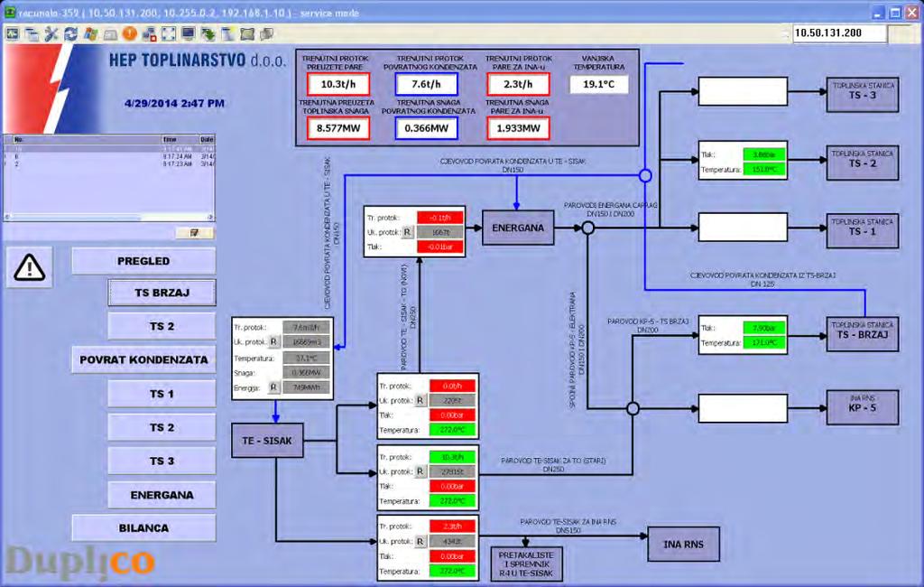The image size is (924, 587).
Task: Click the 10.3t/h steam flow value
Action: point(338,84)
